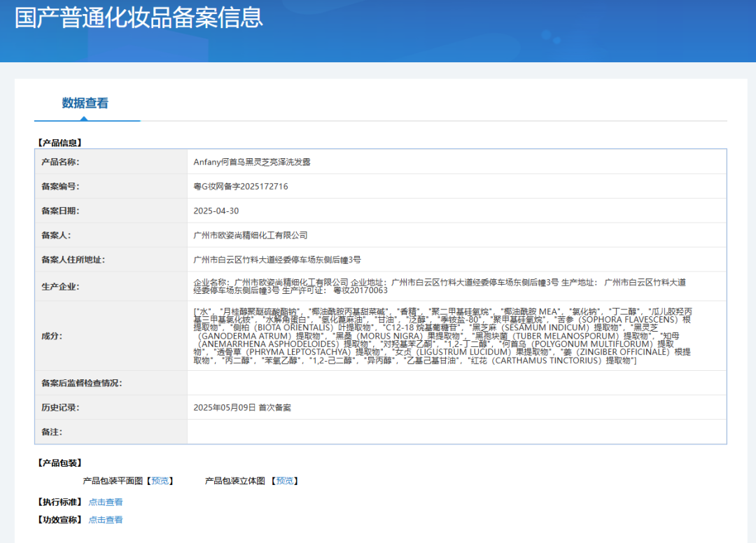The image size is (756, 543).
Task: Click the empty 备注 field
Action: pyautogui.click(x=455, y=432)
